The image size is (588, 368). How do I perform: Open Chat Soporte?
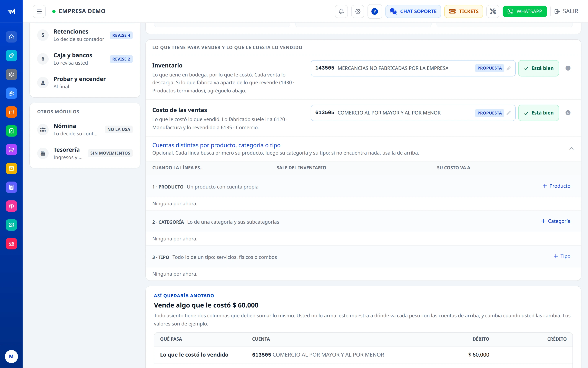tap(413, 11)
